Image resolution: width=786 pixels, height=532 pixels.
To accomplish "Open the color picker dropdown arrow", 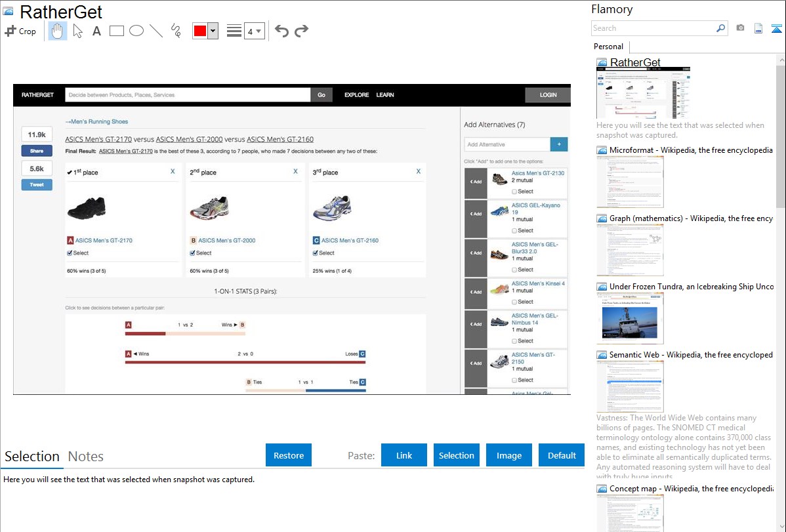I will [x=213, y=31].
